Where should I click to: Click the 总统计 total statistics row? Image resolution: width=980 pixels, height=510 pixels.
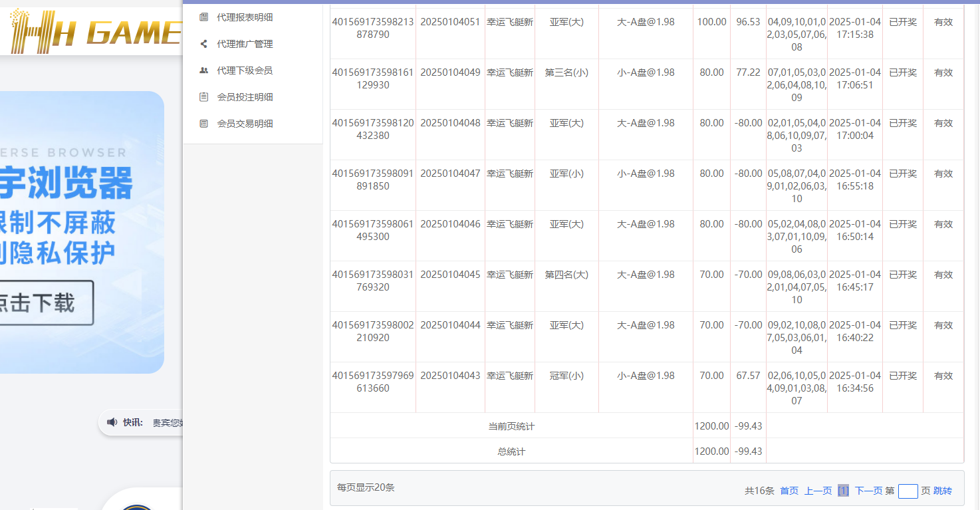click(x=510, y=451)
